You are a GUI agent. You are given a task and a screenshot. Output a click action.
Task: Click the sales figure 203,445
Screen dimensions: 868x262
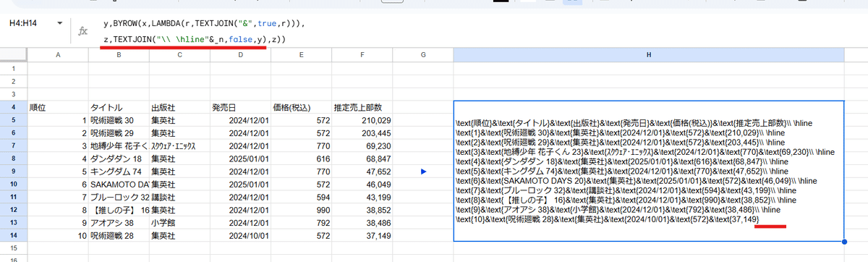pyautogui.click(x=362, y=133)
